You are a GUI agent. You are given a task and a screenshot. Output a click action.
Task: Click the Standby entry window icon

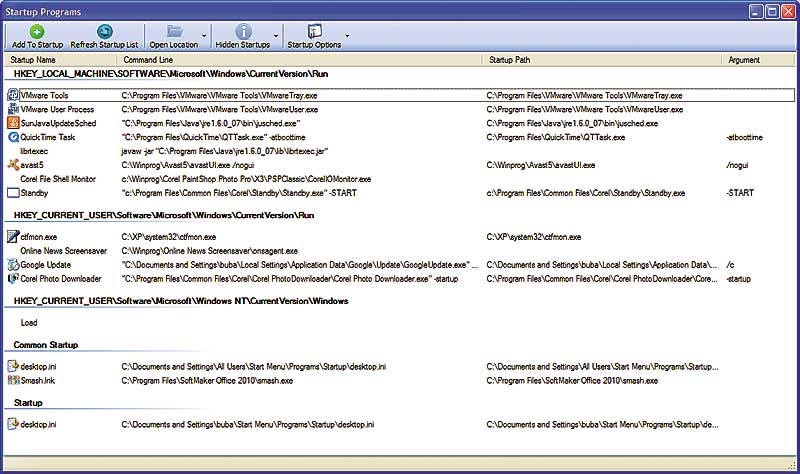point(13,193)
